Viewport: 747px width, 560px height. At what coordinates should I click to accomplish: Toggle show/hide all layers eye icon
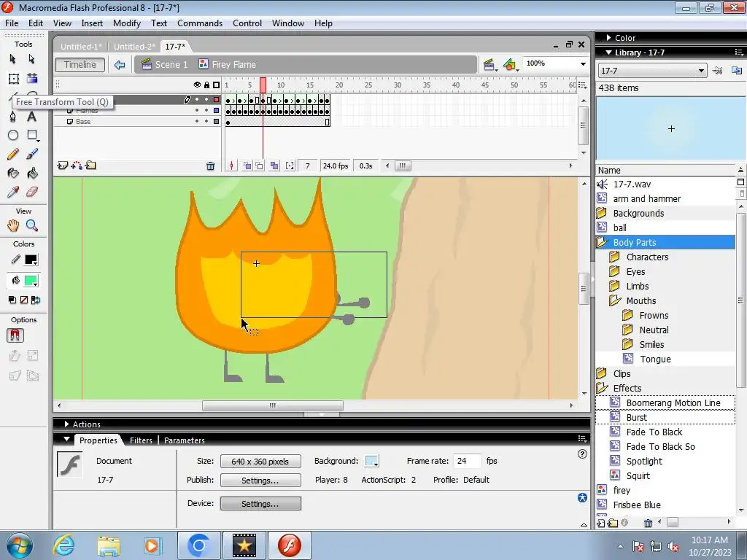(x=197, y=85)
